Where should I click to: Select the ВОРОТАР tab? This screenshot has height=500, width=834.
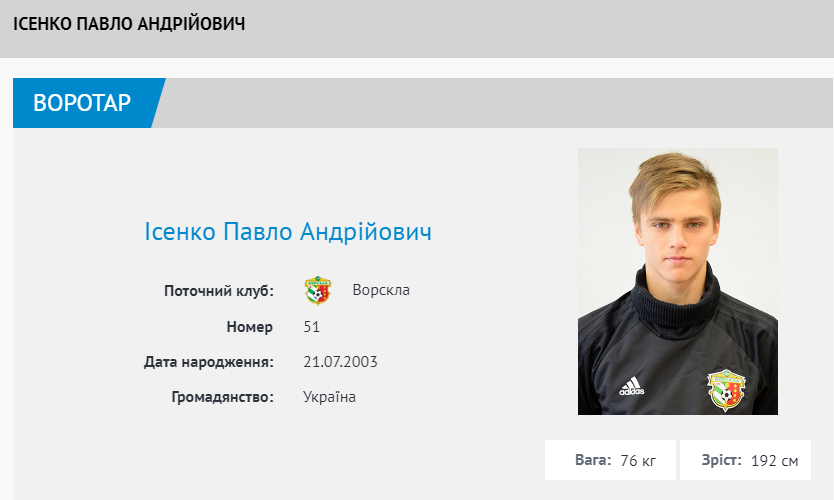83,103
